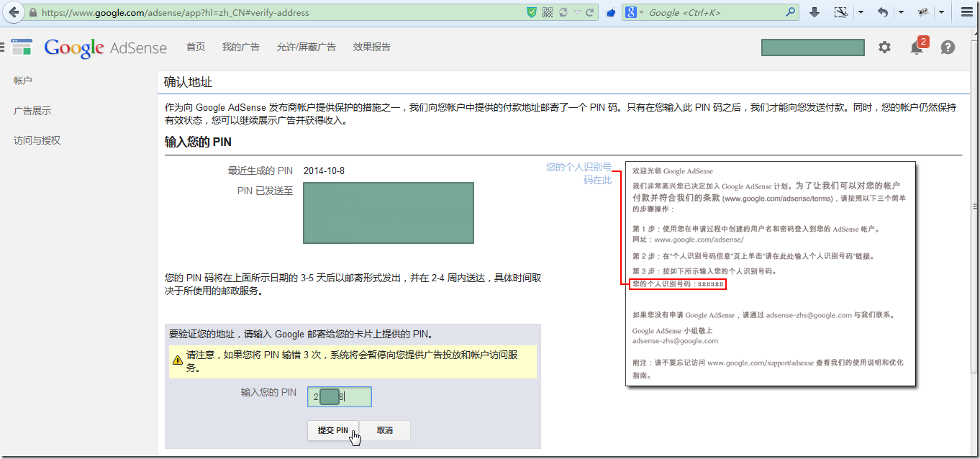Click the PIN 已发送至 label
Image resolution: width=980 pixels, height=459 pixels.
[266, 191]
